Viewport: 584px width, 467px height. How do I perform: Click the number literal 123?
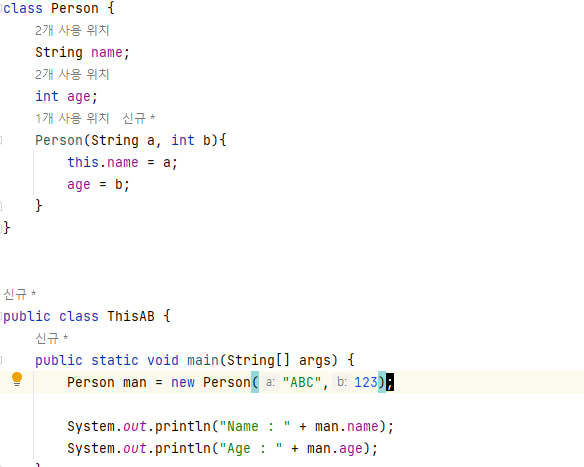point(366,382)
